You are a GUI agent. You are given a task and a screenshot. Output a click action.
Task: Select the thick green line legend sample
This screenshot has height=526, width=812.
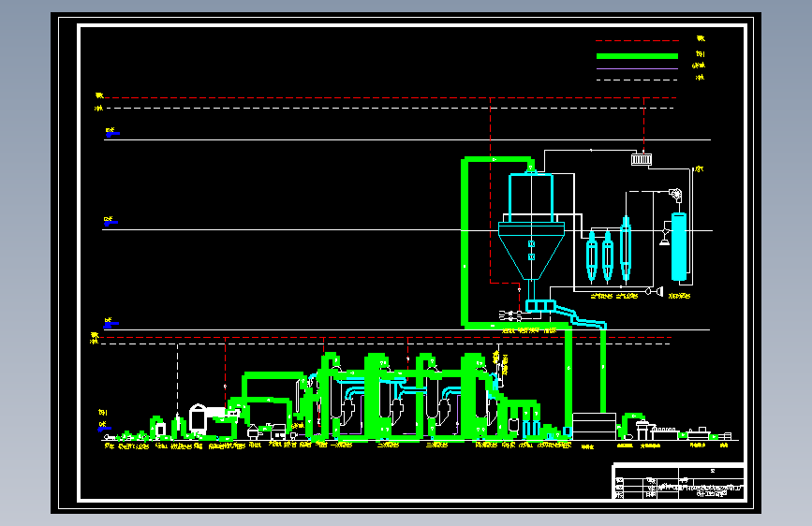tap(637, 56)
